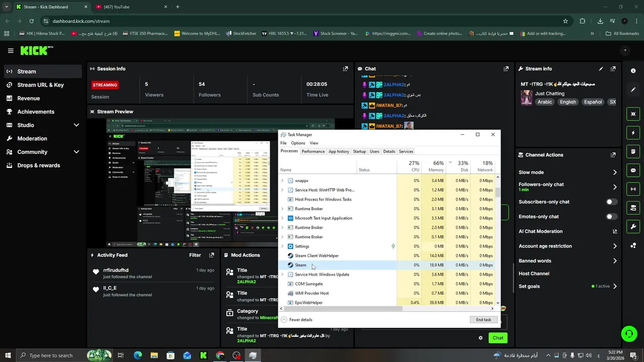Click the KICK logo
The image size is (644, 362).
click(36, 50)
